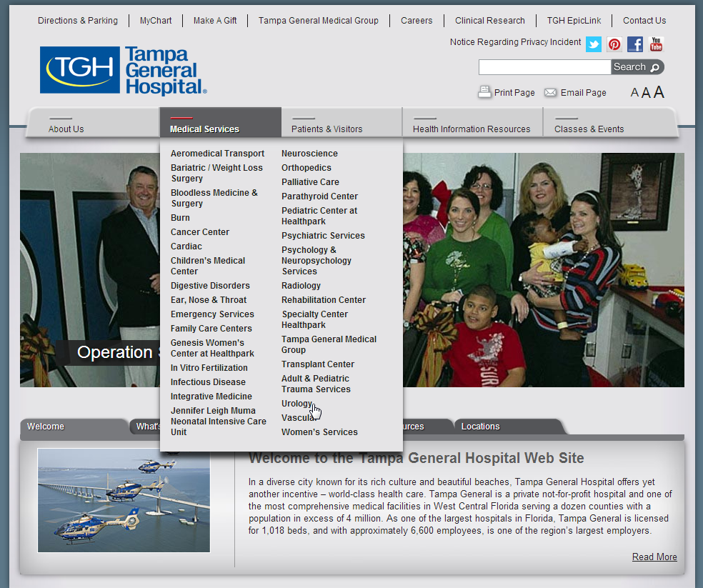This screenshot has height=588, width=703.
Task: Open the About Us menu
Action: click(x=66, y=129)
